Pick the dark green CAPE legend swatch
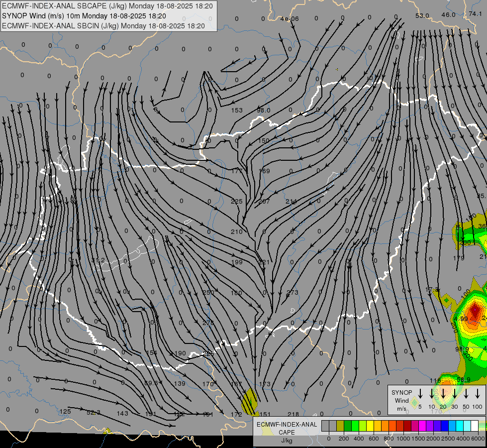 [348, 426]
